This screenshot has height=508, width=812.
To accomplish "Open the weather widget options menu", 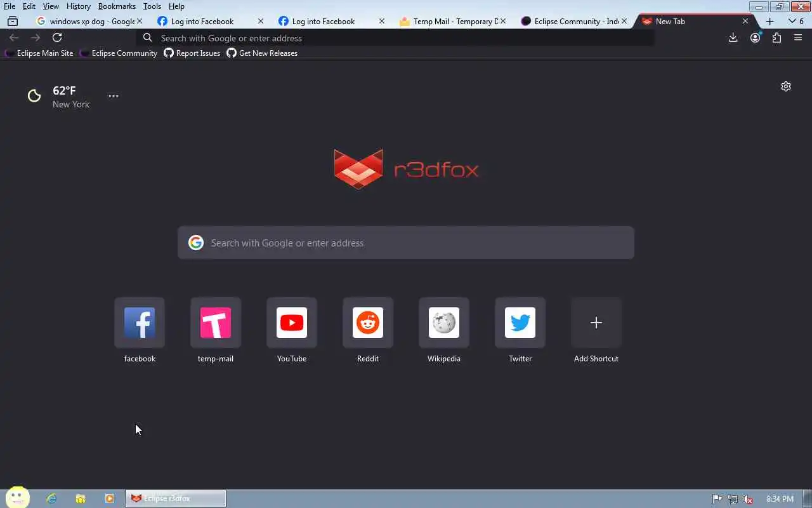I will 113,96.
